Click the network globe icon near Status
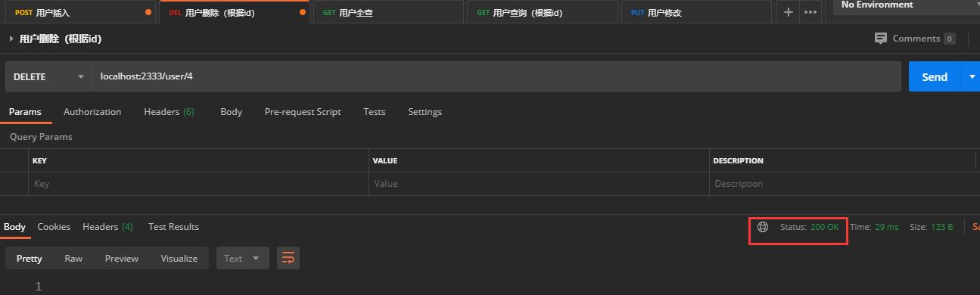The width and height of the screenshot is (980, 295). pyautogui.click(x=763, y=227)
